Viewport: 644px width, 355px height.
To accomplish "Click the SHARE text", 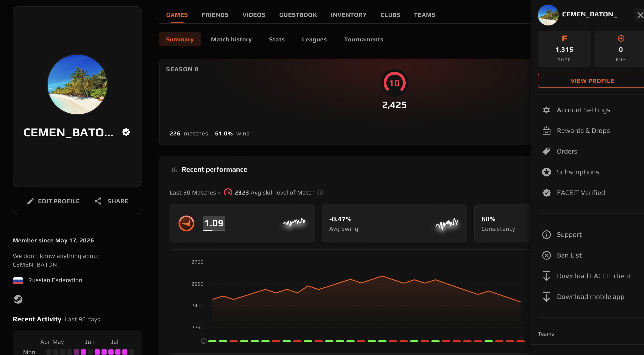I will (118, 201).
